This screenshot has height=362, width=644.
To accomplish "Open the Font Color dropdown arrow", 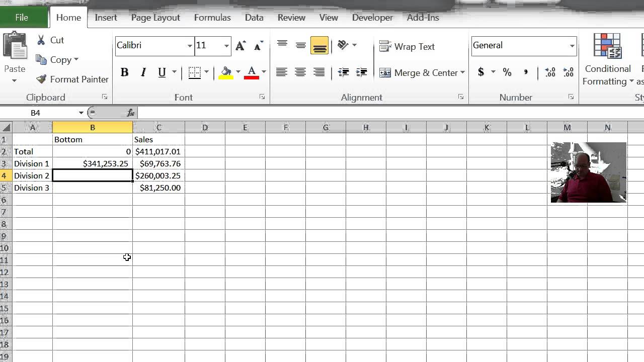I will (x=264, y=72).
